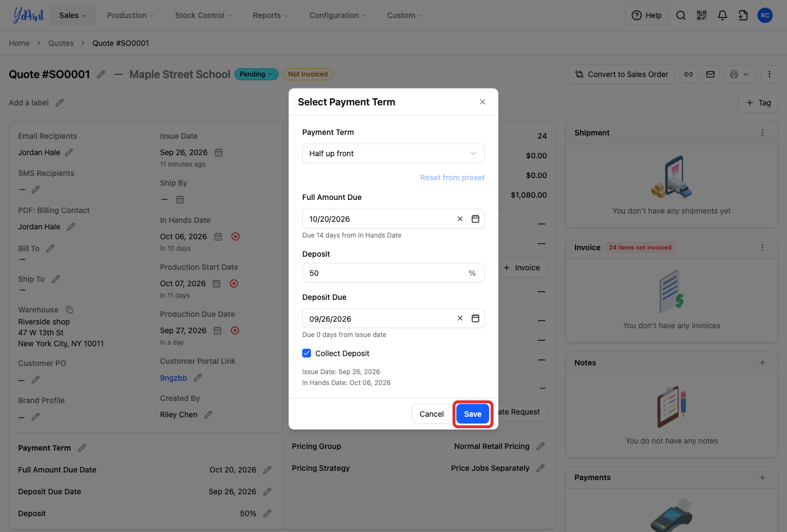Clear the Full Amount Due date
787x532 pixels.
pos(460,219)
